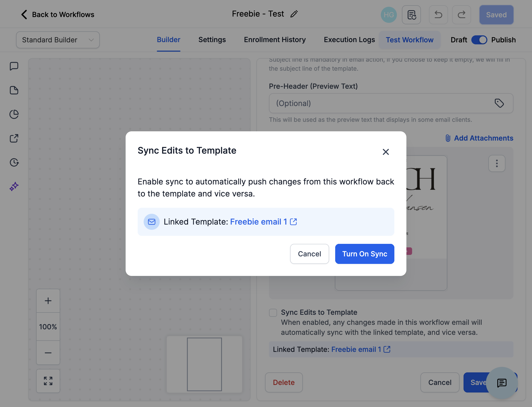This screenshot has width=532, height=407.
Task: Click Add Attachments
Action: 479,138
